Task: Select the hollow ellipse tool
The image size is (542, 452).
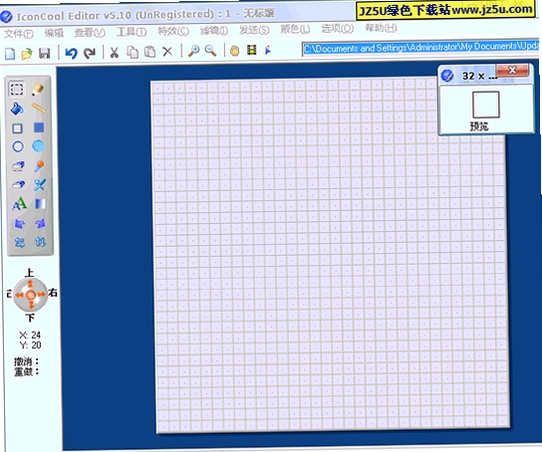Action: 18,147
